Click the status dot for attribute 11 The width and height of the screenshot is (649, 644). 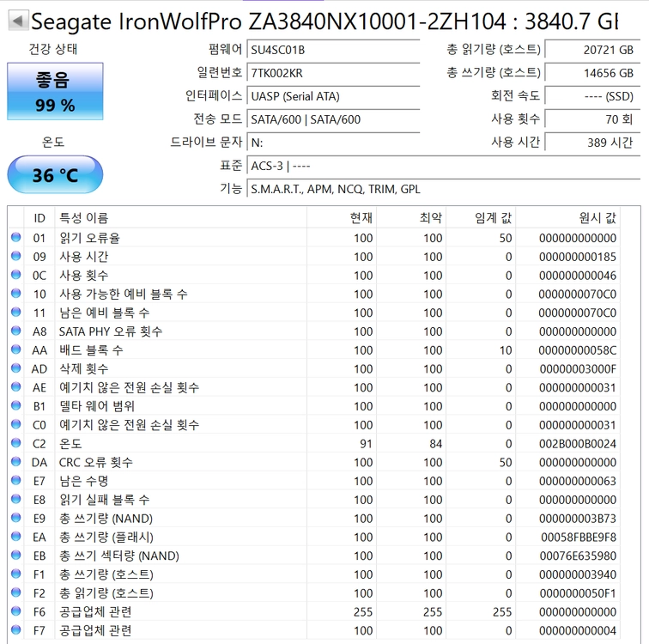click(x=16, y=312)
